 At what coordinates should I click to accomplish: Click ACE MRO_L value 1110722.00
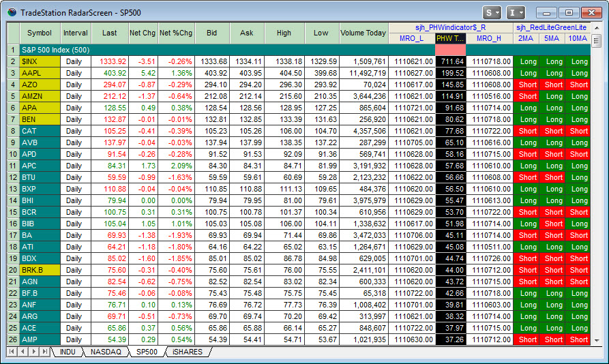(412, 328)
